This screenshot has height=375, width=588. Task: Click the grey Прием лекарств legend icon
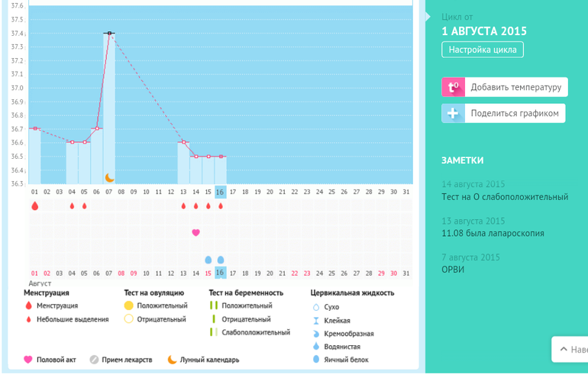tap(94, 359)
